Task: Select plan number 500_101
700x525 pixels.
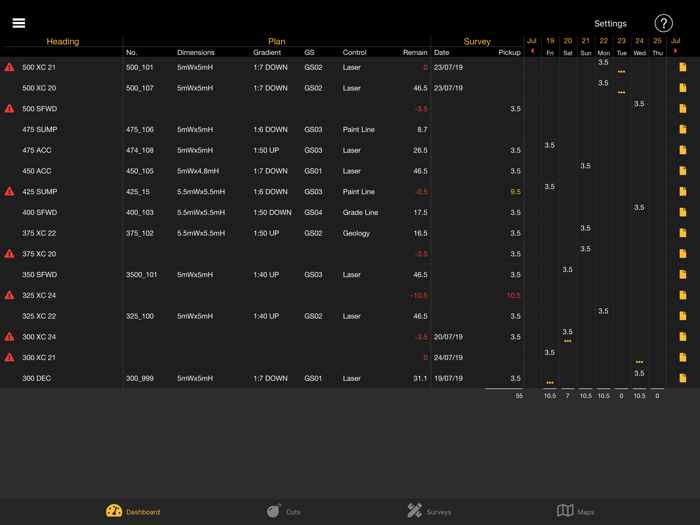Action: 139,67
